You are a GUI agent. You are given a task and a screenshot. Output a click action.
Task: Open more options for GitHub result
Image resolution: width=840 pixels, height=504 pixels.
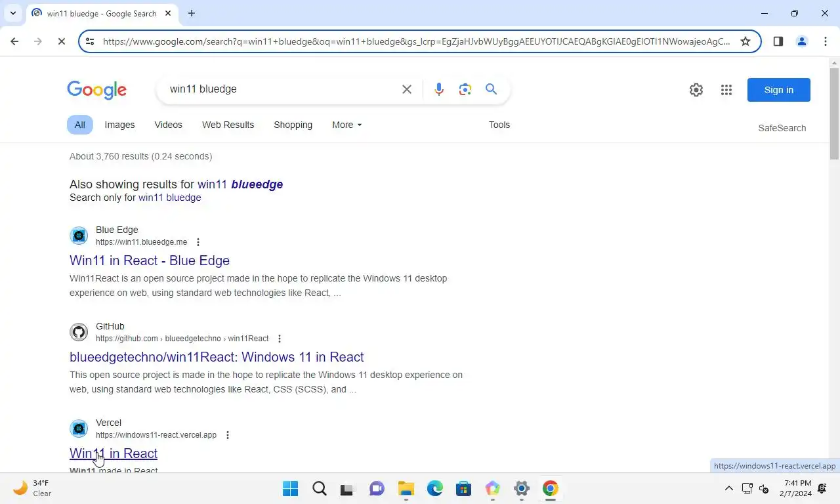click(x=280, y=339)
